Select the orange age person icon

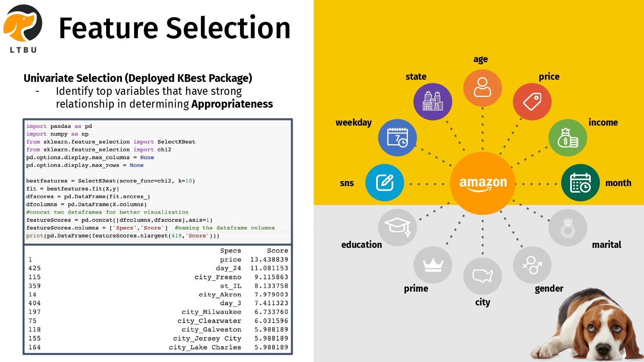[x=483, y=87]
